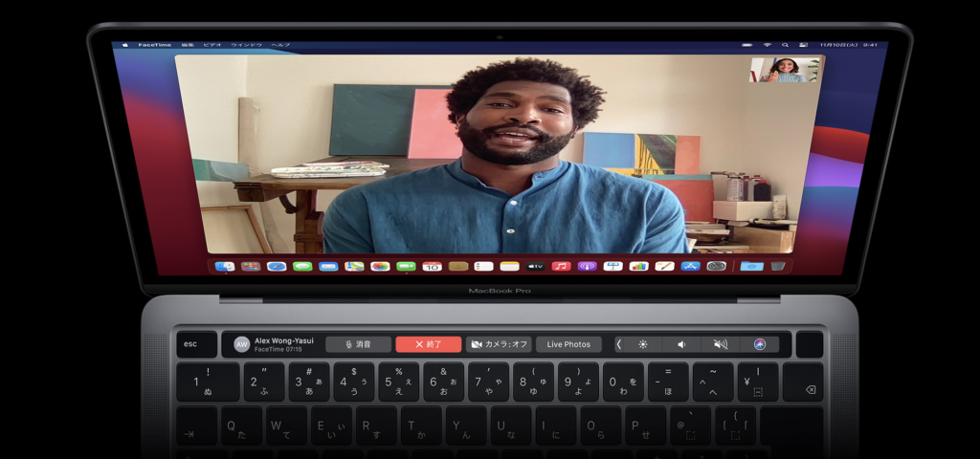980x459 pixels.
Task: Tap volume control on Touch Bar
Action: point(681,344)
